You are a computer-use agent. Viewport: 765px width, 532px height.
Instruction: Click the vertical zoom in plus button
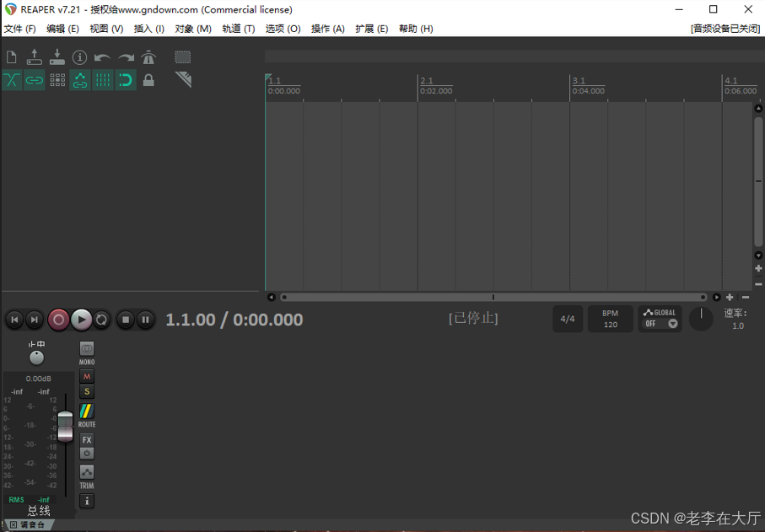point(758,268)
